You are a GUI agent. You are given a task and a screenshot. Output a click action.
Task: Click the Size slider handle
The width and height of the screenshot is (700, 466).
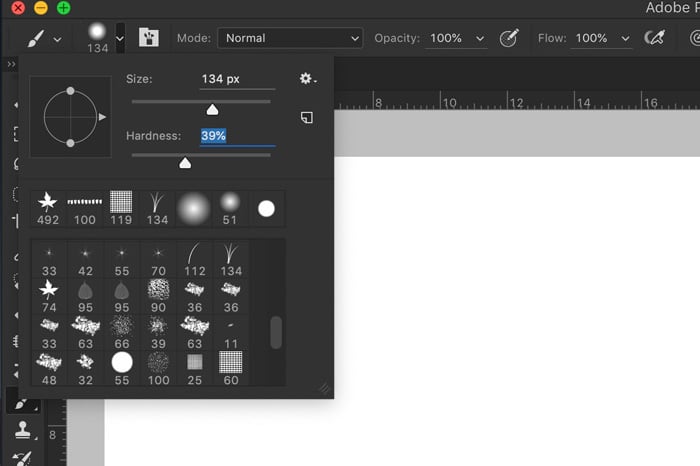point(212,109)
